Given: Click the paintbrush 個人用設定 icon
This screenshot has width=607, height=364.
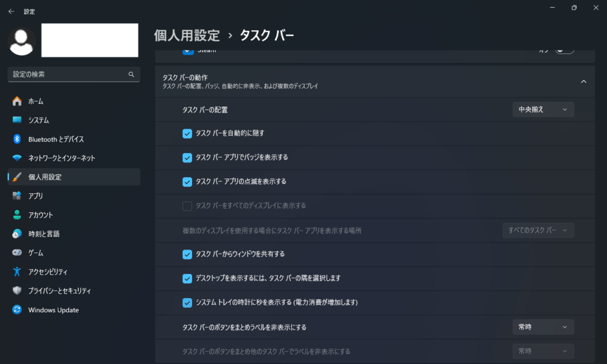Looking at the screenshot, I should [x=17, y=177].
